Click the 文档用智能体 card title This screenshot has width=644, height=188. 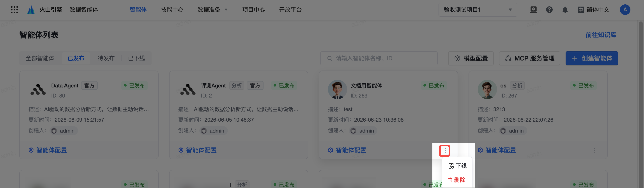click(366, 86)
